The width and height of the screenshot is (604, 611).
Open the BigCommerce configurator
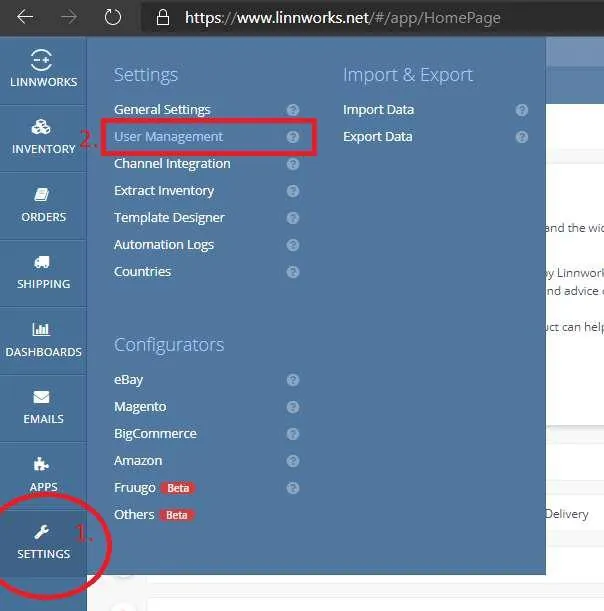pyautogui.click(x=155, y=434)
